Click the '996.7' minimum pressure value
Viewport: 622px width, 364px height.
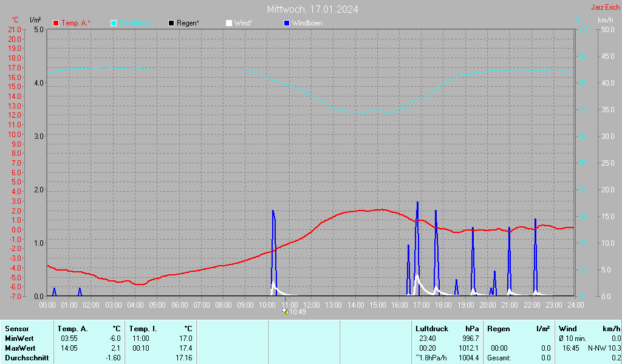point(471,339)
